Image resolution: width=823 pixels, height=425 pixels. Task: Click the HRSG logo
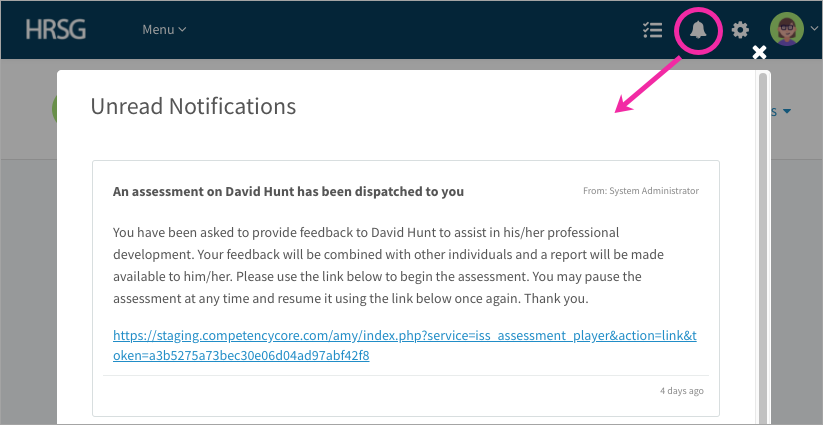tap(56, 29)
